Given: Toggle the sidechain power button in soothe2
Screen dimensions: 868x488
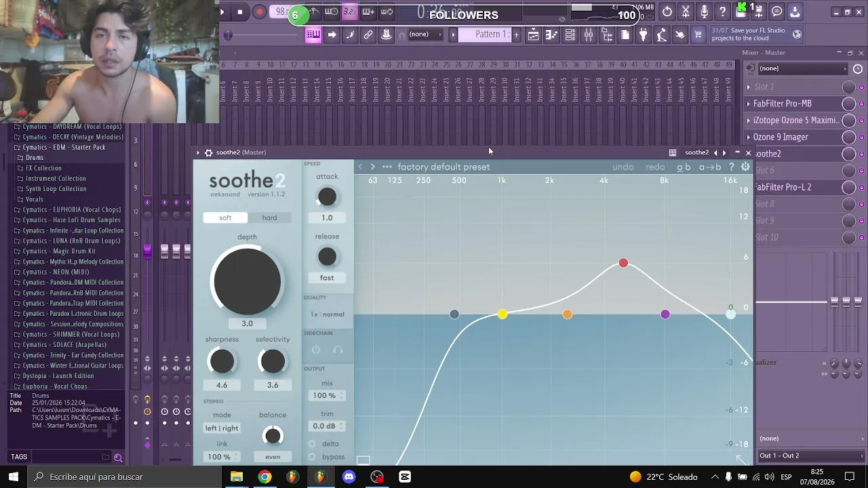Looking at the screenshot, I should pyautogui.click(x=316, y=350).
